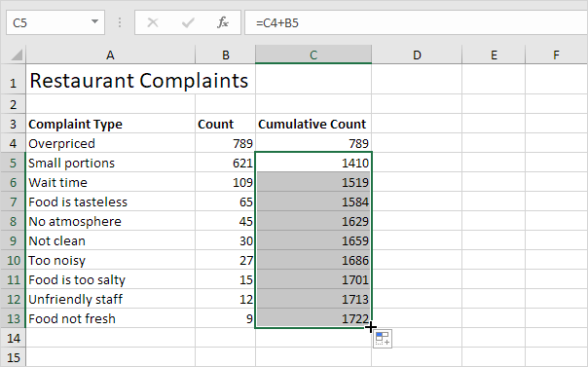
Task: Select the Not clean cell
Action: pyautogui.click(x=110, y=240)
